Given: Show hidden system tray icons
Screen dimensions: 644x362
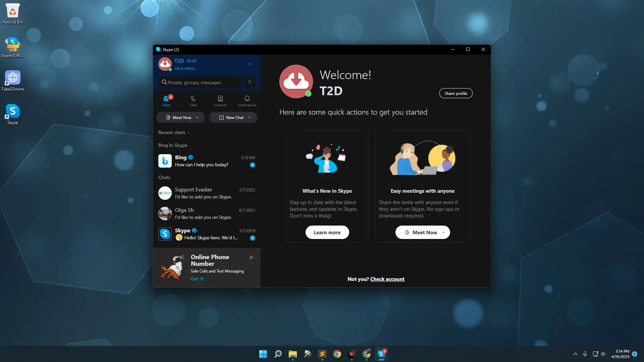Looking at the screenshot, I should [x=576, y=354].
